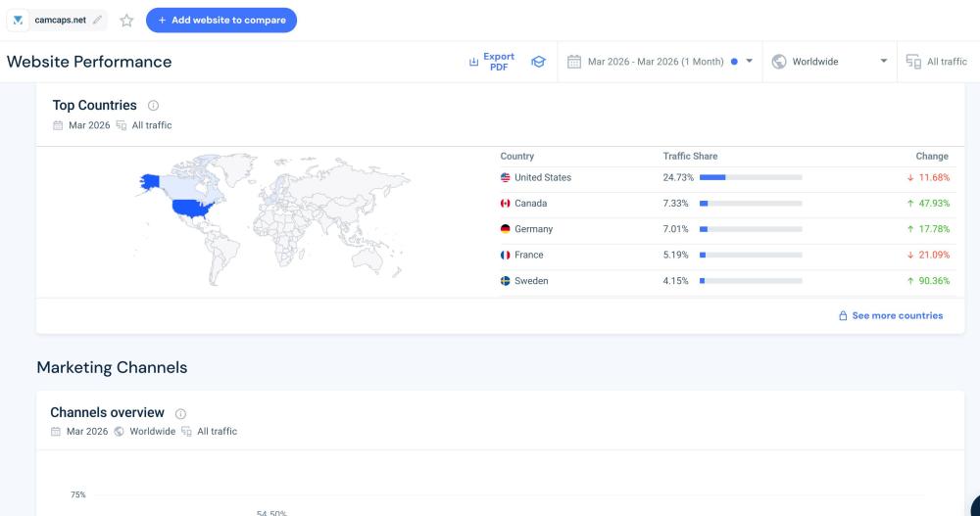Image resolution: width=980 pixels, height=516 pixels.
Task: Click the camcaps.net site favicon
Action: coord(19,21)
